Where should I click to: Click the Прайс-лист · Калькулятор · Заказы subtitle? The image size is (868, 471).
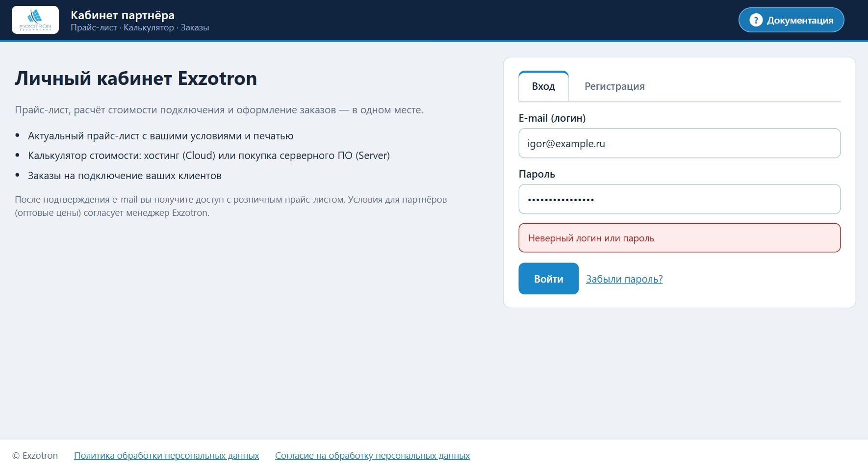(x=140, y=28)
